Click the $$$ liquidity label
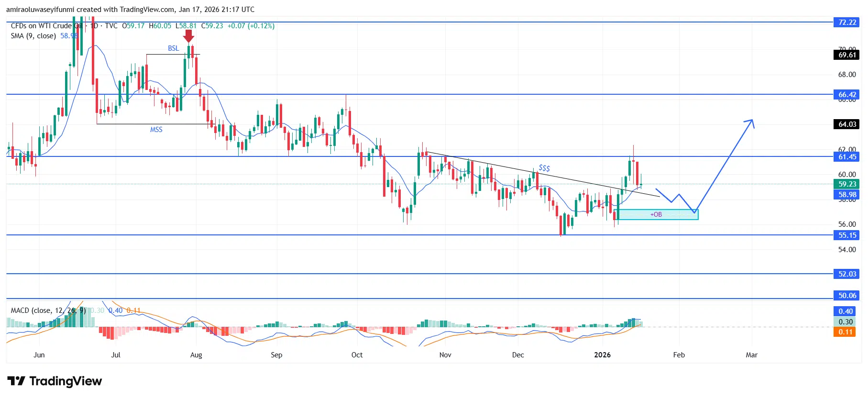The height and width of the screenshot is (399, 868). pos(544,168)
